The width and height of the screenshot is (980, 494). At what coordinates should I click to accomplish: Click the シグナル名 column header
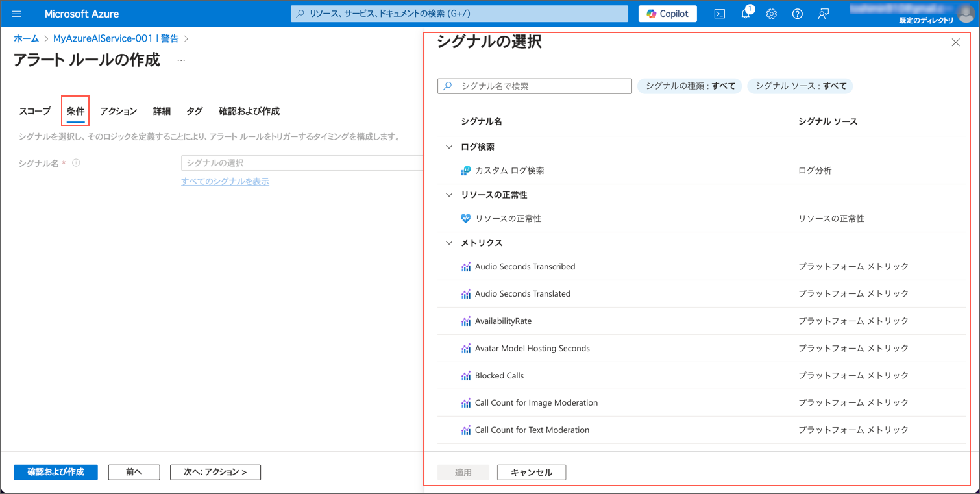click(x=482, y=122)
